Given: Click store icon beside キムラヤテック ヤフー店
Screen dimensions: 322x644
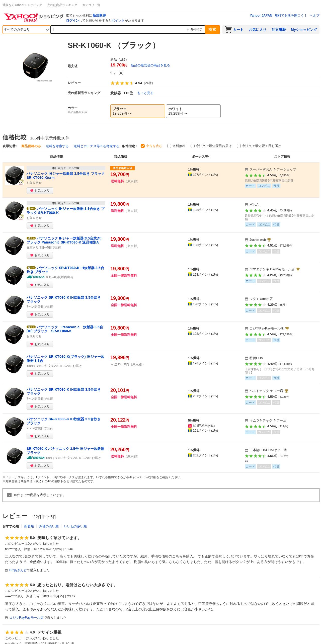Looking at the screenshot, I should point(247,421).
